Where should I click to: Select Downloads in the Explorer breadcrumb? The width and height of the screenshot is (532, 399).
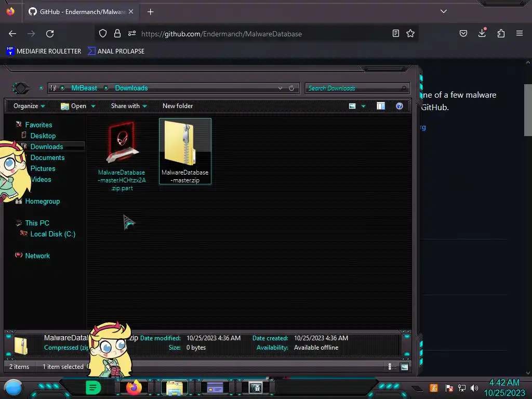point(131,88)
